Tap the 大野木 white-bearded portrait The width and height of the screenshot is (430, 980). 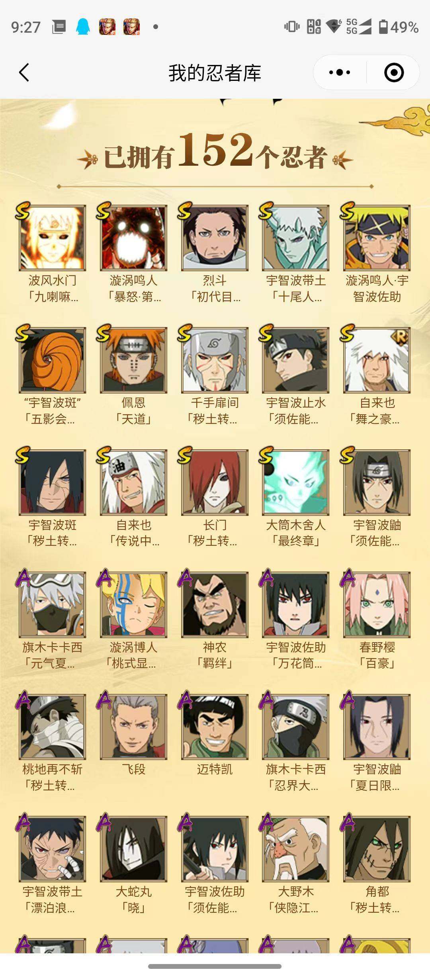pyautogui.click(x=296, y=849)
